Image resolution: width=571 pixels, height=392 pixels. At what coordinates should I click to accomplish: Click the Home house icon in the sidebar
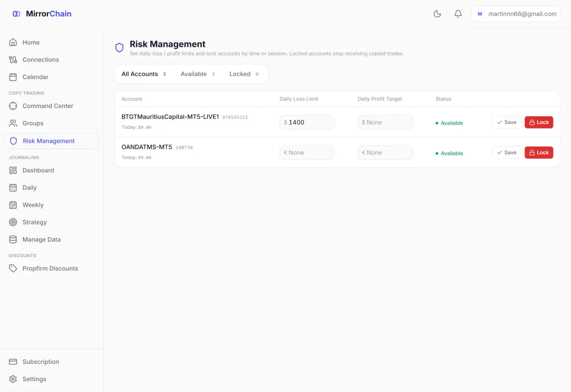coord(13,42)
